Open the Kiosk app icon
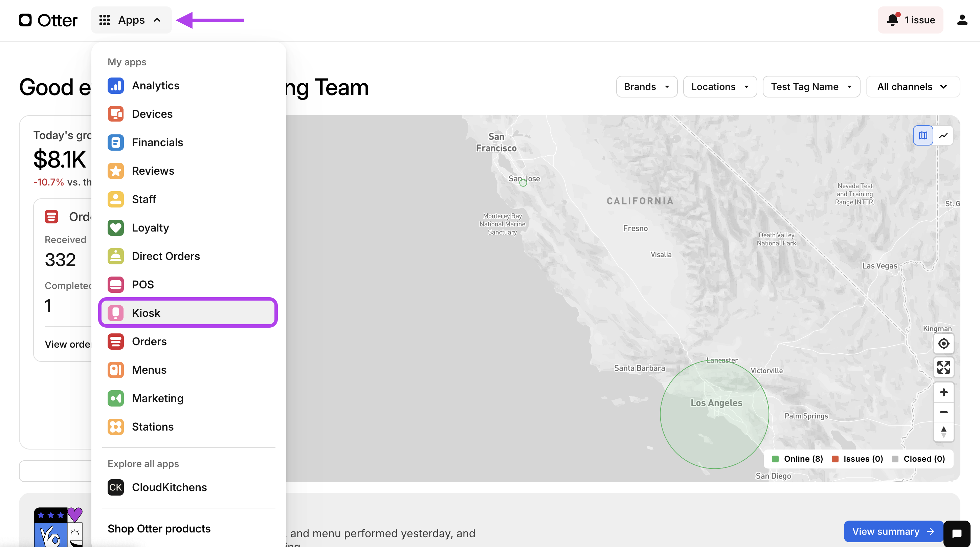 pyautogui.click(x=116, y=313)
